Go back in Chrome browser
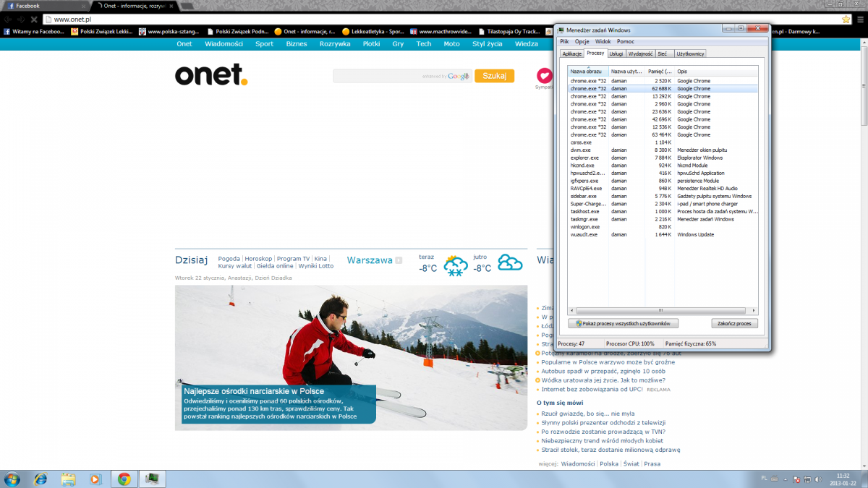 coord(7,19)
